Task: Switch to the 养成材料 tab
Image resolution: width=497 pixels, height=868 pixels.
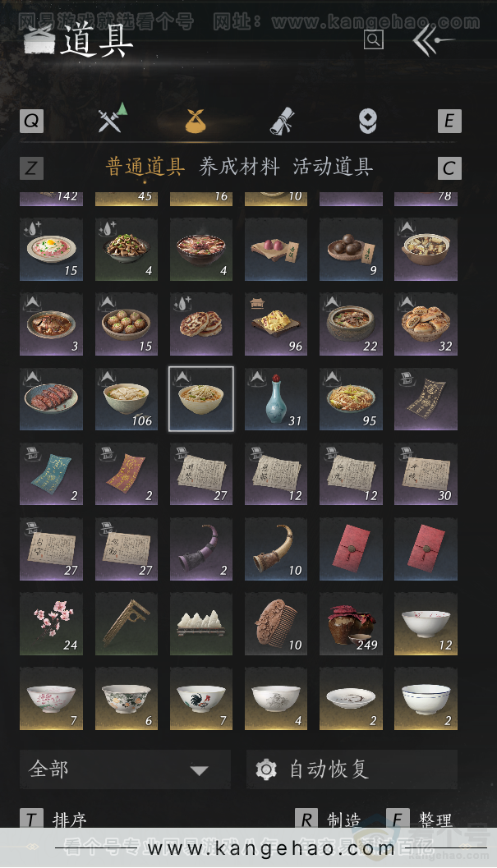Action: pos(239,167)
